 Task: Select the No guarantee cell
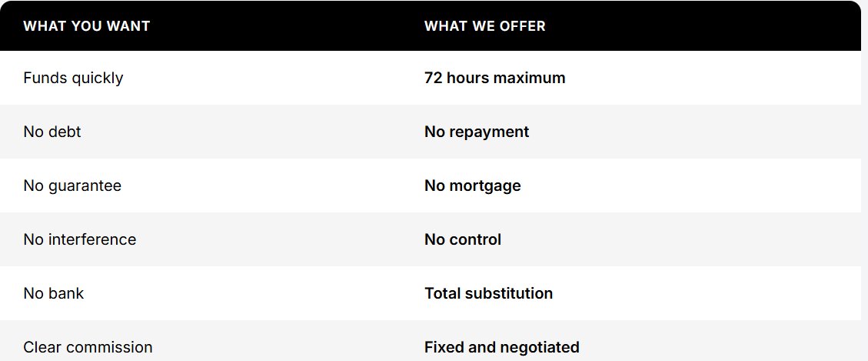[72, 186]
